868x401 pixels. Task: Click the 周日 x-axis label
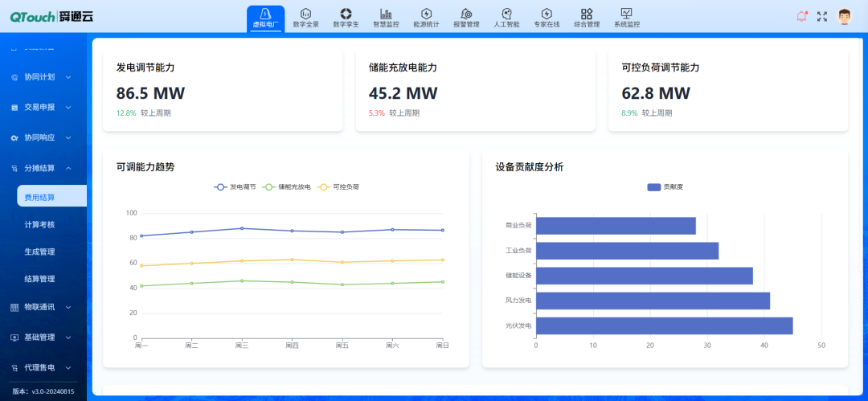coord(442,345)
